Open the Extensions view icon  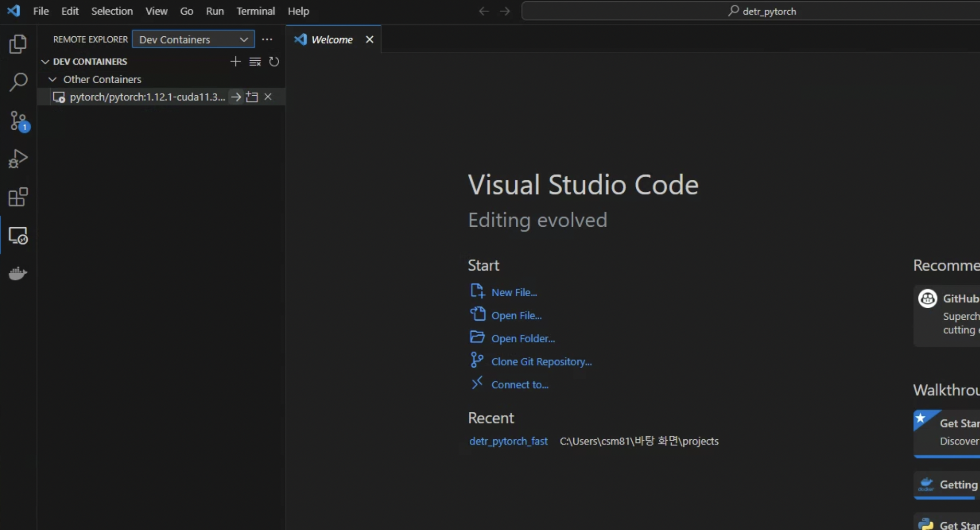18,197
